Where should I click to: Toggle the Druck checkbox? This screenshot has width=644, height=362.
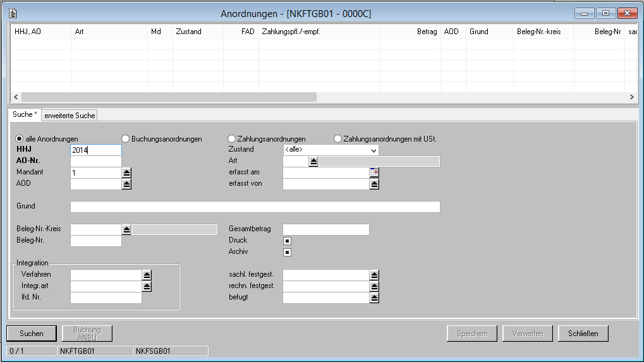click(x=287, y=241)
